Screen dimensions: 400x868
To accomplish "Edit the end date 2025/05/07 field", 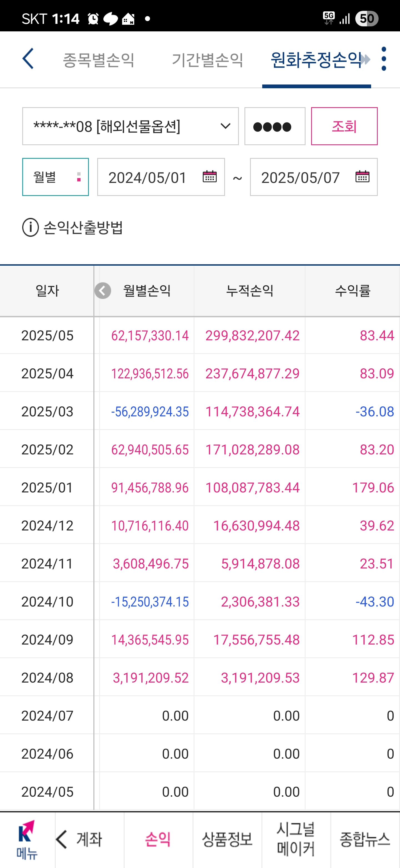I will click(314, 177).
